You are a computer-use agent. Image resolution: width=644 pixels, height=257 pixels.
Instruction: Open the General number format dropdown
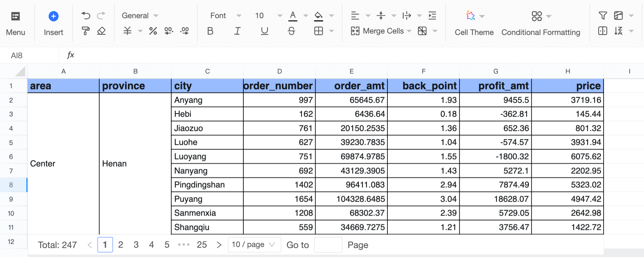point(140,16)
